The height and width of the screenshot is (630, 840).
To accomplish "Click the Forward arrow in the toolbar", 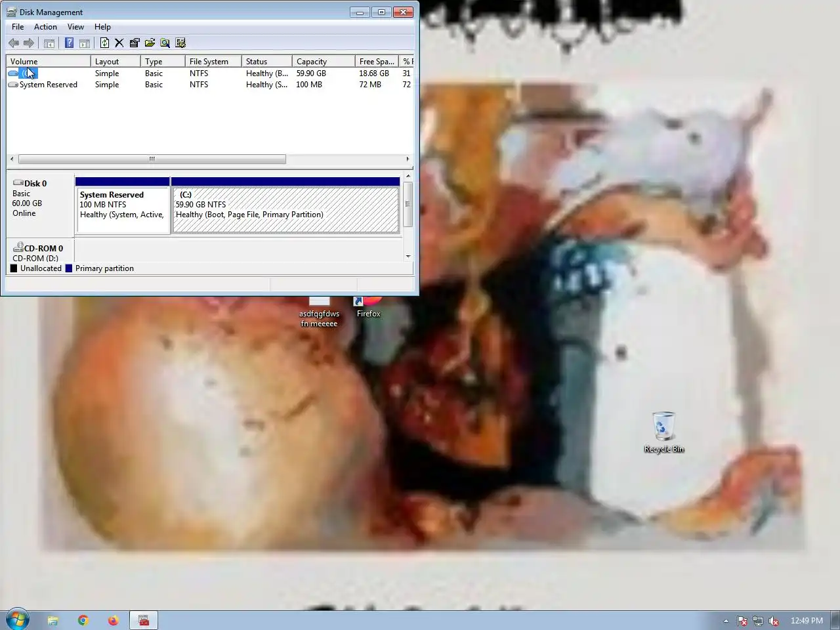I will click(29, 43).
